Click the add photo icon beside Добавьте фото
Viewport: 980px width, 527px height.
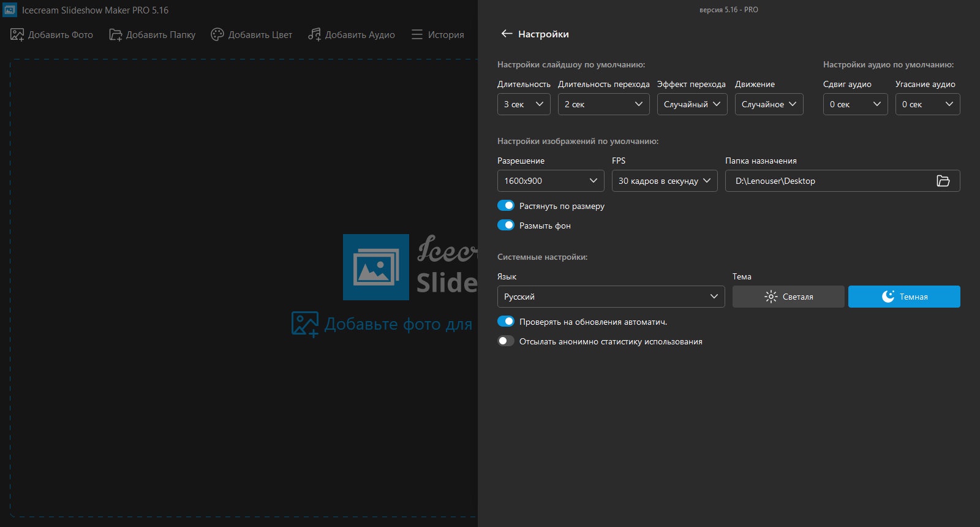(x=305, y=324)
